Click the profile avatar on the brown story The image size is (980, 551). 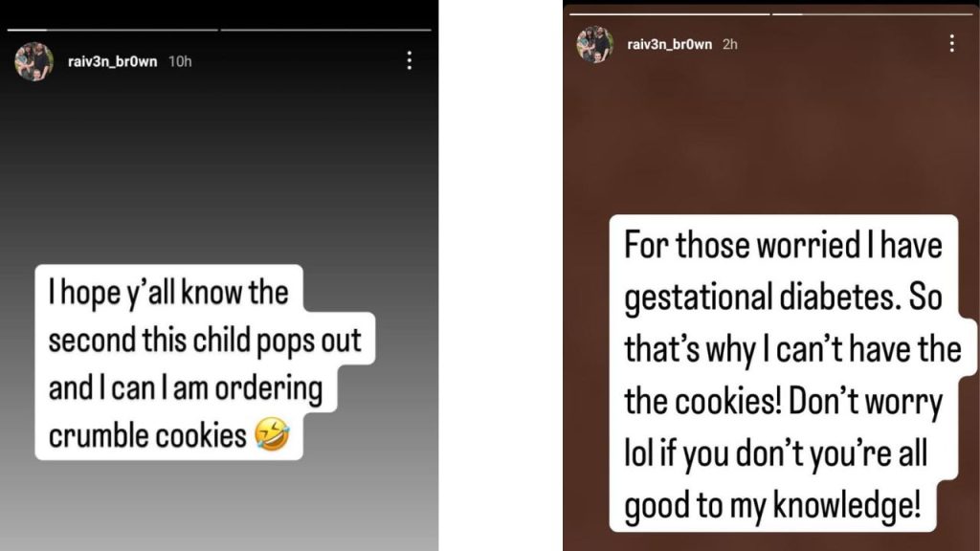(594, 44)
